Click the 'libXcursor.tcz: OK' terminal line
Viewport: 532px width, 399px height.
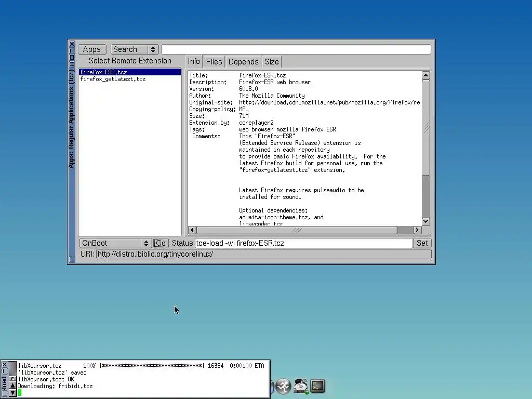point(46,379)
